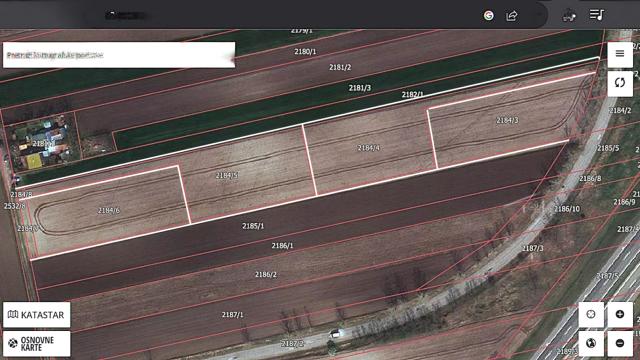Select parcel 2184/4 on the map
This screenshot has width=640, height=360.
[x=369, y=148]
